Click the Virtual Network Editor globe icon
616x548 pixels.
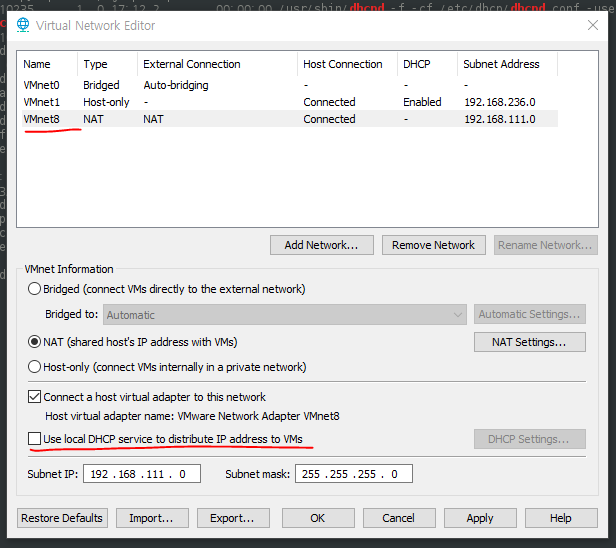tap(23, 25)
